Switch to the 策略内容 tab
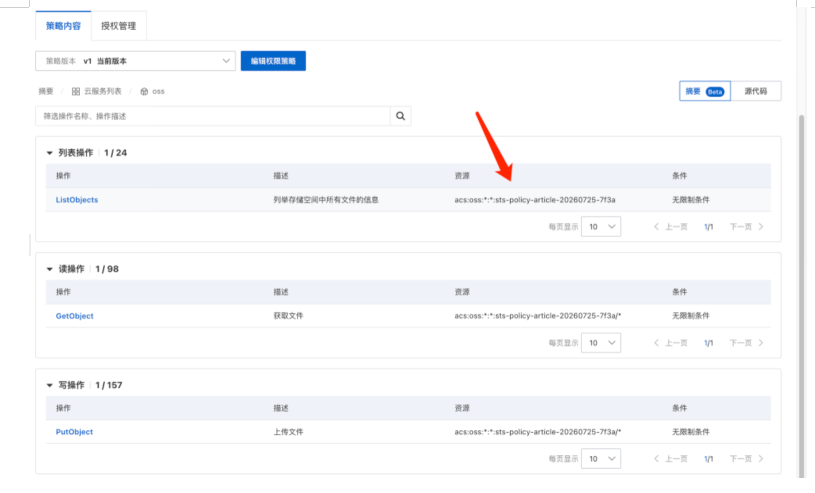 coord(63,26)
